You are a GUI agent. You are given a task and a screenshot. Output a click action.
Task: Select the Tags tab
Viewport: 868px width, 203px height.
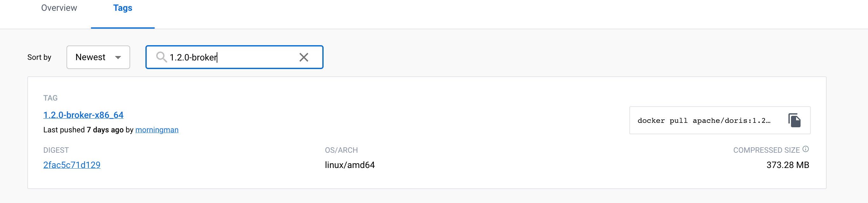tap(122, 8)
